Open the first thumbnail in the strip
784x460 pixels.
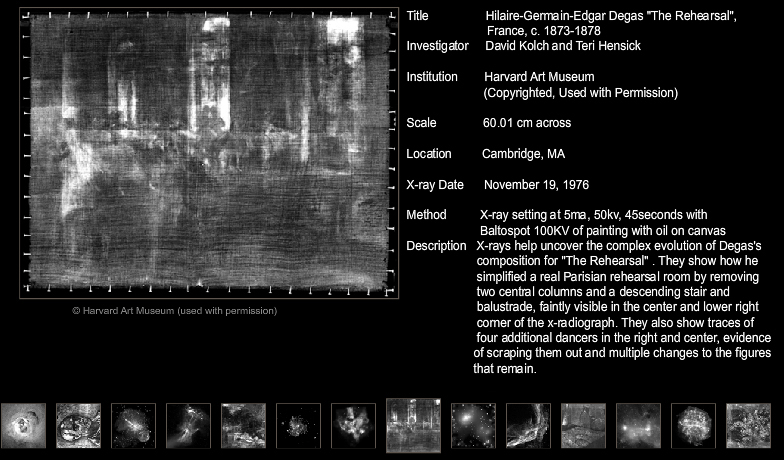(x=23, y=426)
